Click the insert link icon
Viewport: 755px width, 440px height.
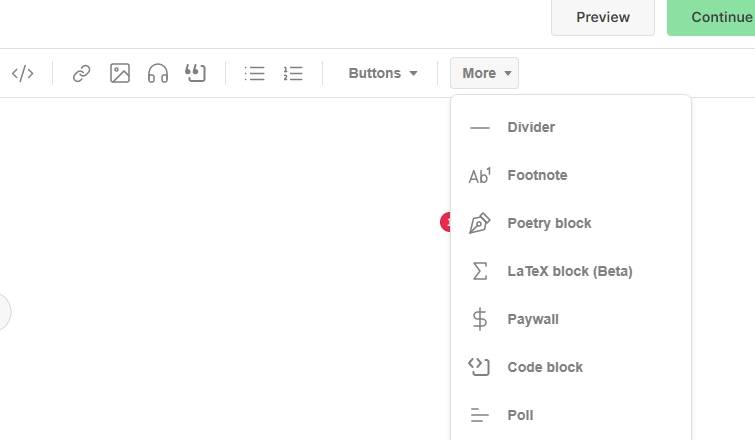click(82, 73)
